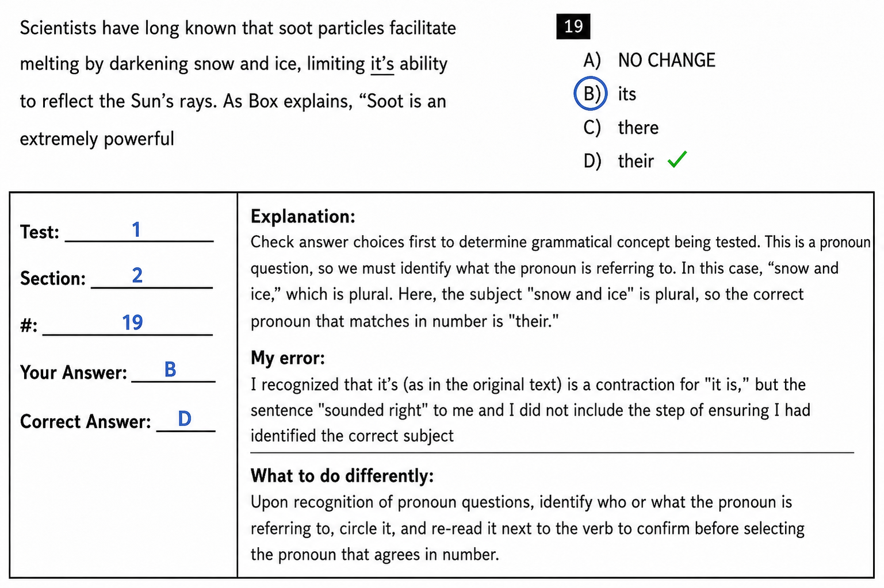Image resolution: width=884 pixels, height=588 pixels.
Task: Click the passage text about soot particles
Action: point(238,83)
